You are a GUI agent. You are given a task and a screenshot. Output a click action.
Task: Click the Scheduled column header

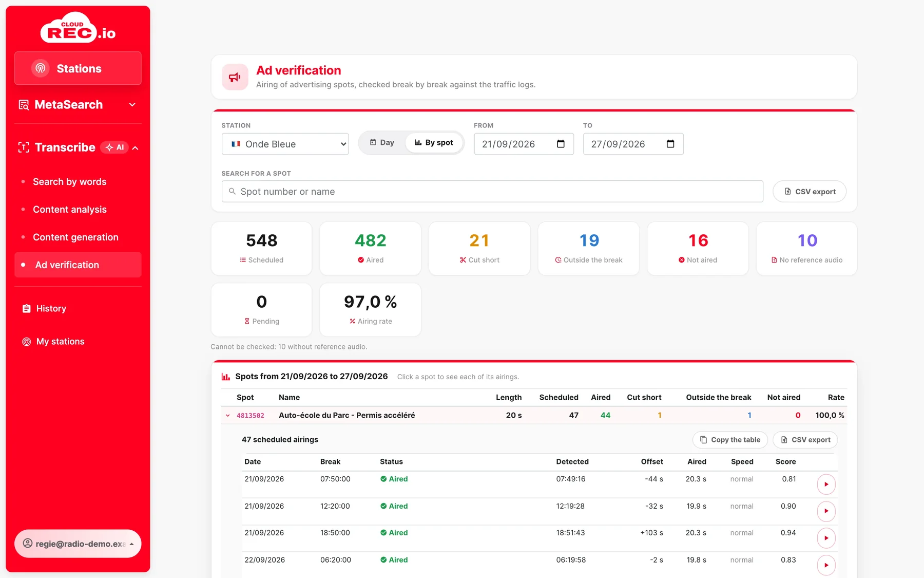coord(559,398)
